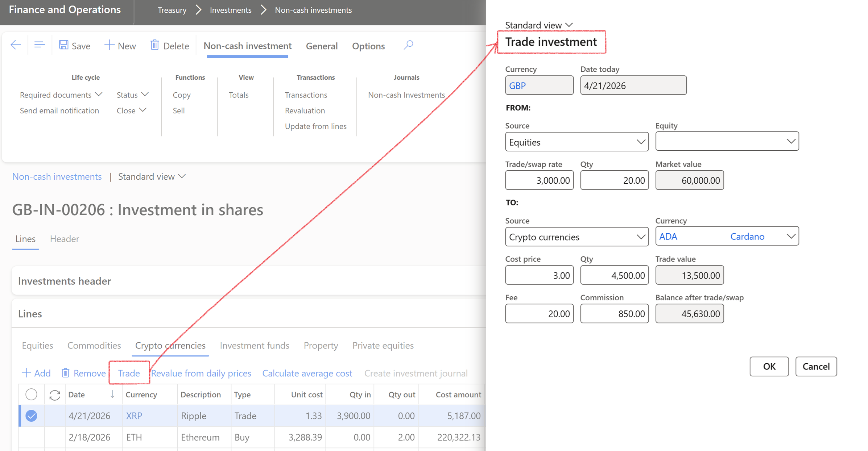Click the Remove trash icon in Lines
Viewport: 868px width, 451px height.
(66, 373)
